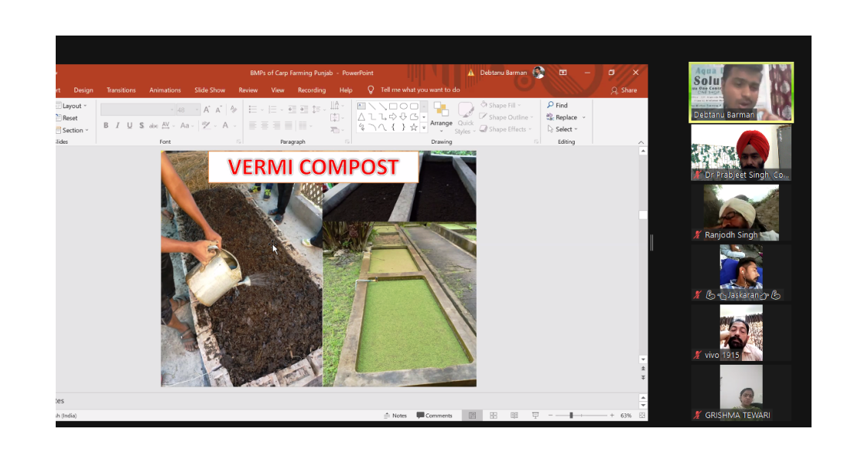Click Tell me what you want to do
The width and height of the screenshot is (868, 449).
pyautogui.click(x=414, y=90)
